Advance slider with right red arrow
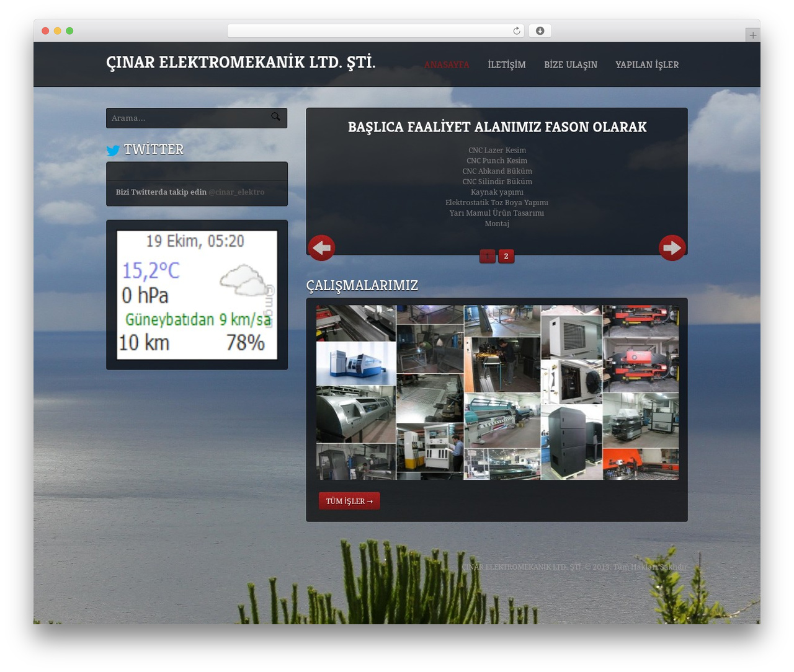794x672 pixels. (x=672, y=248)
